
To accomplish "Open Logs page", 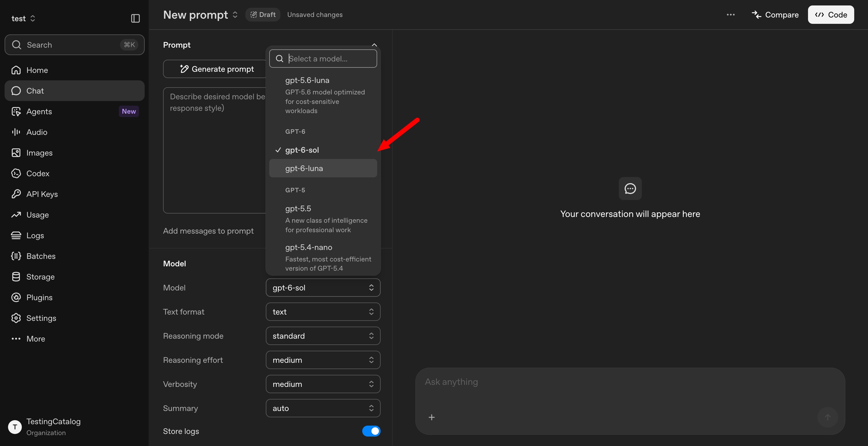I will 74,235.
